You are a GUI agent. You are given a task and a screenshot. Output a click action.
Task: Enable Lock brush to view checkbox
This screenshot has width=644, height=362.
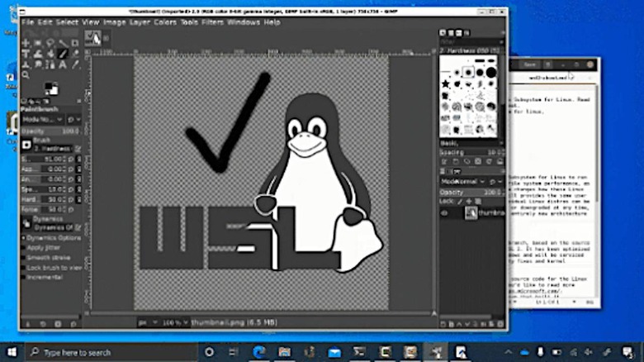[23, 268]
